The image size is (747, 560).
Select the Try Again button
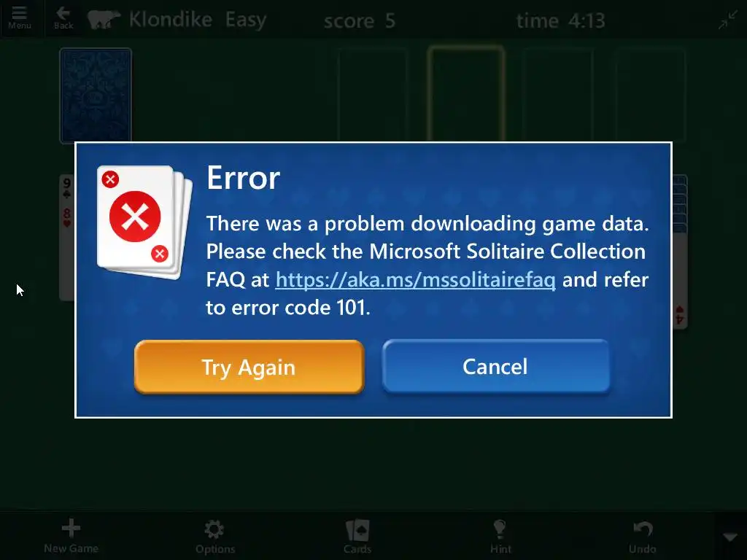click(249, 367)
